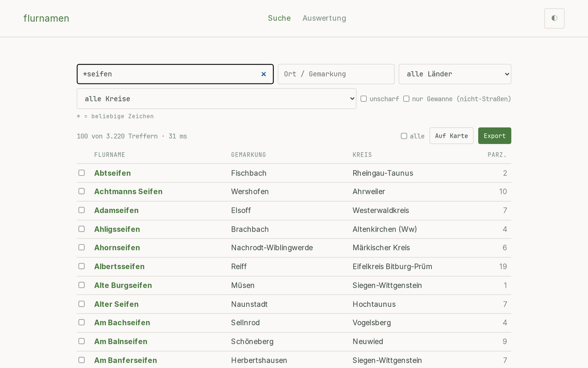Enable the unscharf checkbox

tap(364, 99)
